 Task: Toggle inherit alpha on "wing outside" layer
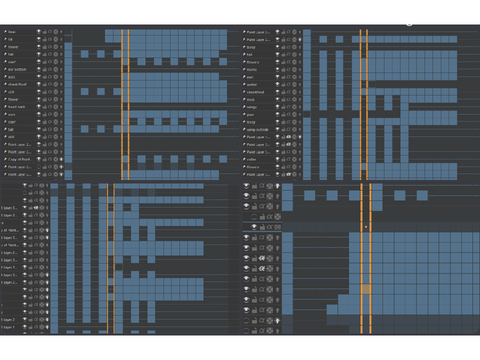(289, 129)
